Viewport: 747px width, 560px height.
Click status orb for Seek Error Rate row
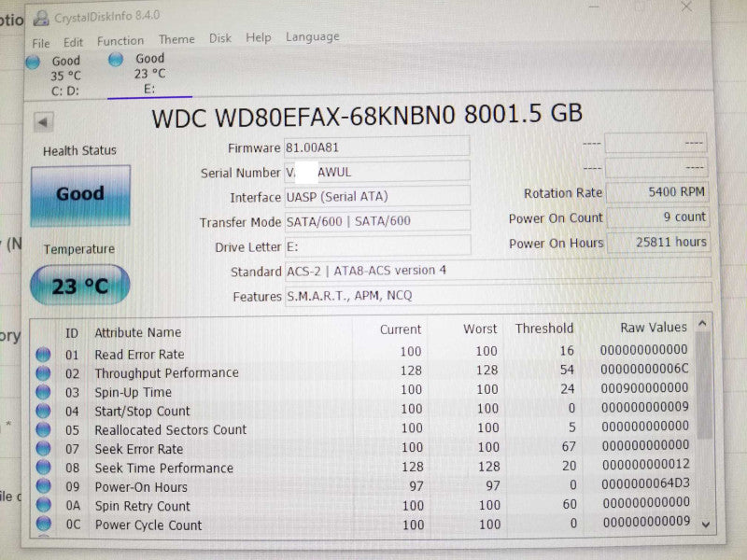pyautogui.click(x=43, y=449)
